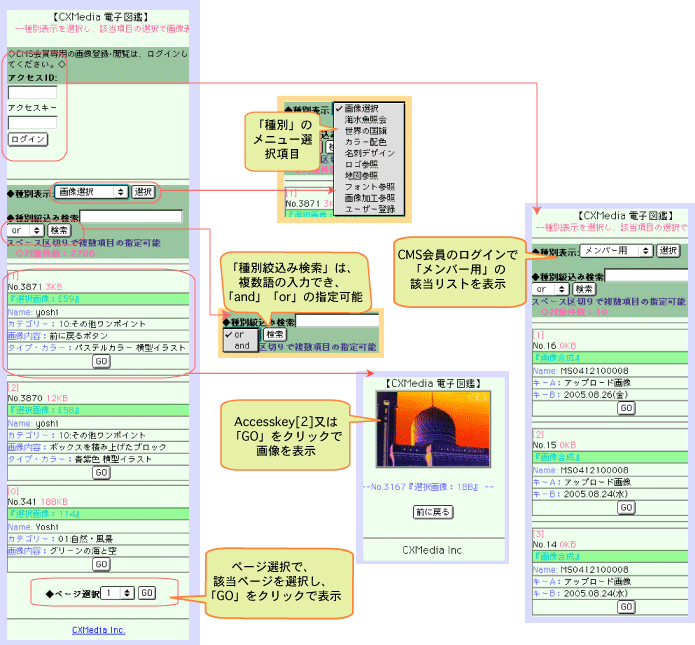Select ユーザー登録 in the type popup menu
Image resolution: width=695 pixels, height=645 pixels.
point(369,209)
